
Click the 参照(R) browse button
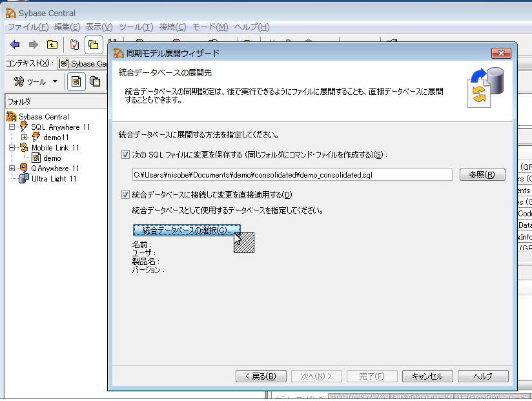[x=482, y=175]
